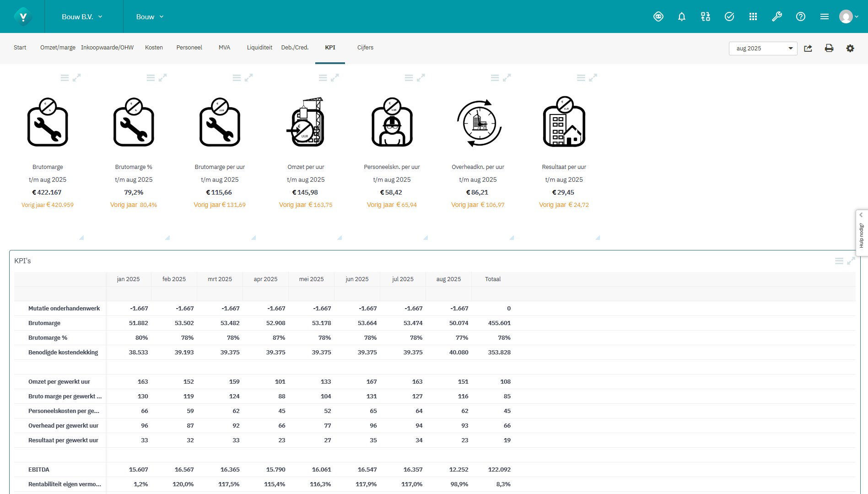Open the dashboard settings gear icon
This screenshot has height=494, width=868.
coord(851,48)
